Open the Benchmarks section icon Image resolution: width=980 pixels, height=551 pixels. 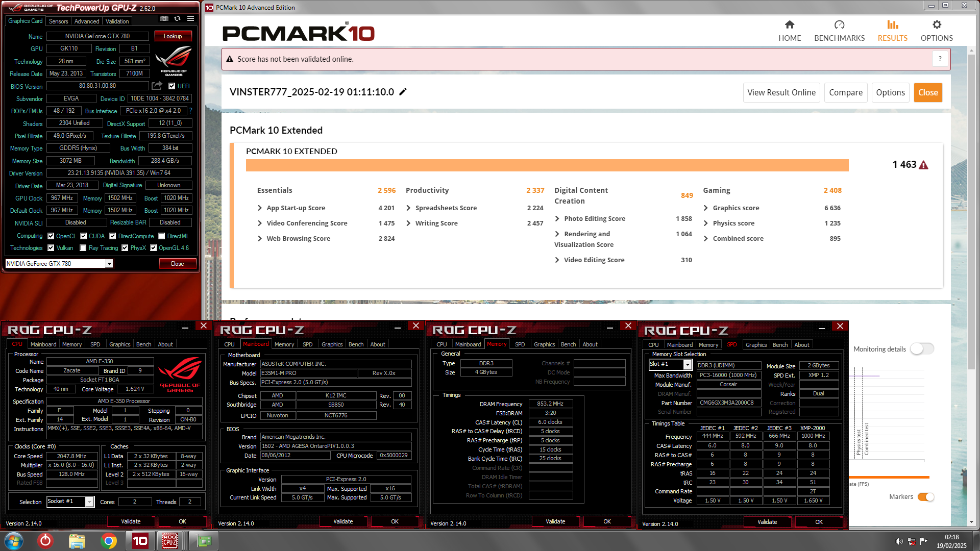click(x=839, y=24)
